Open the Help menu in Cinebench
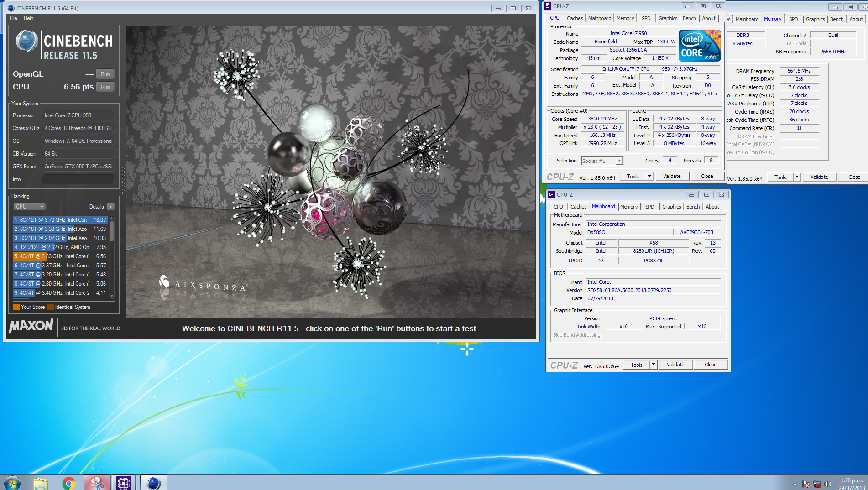Image resolution: width=868 pixels, height=490 pixels. click(x=29, y=18)
